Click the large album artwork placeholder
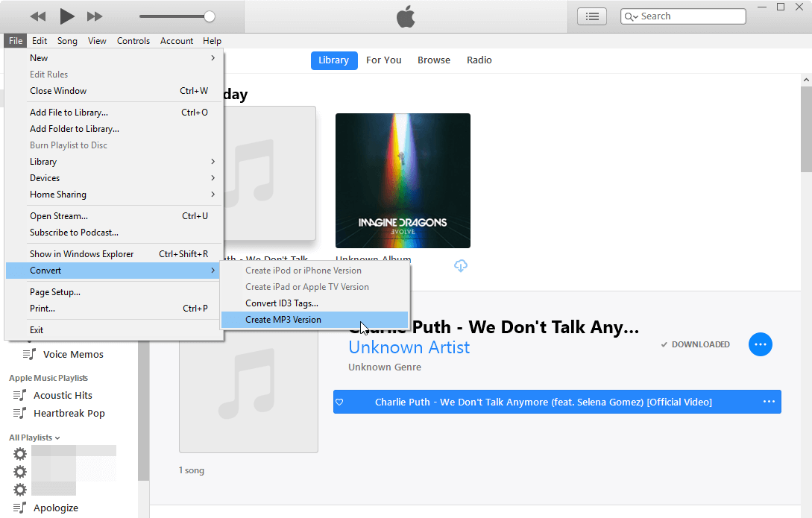Viewport: 812px width, 518px height. point(248,389)
